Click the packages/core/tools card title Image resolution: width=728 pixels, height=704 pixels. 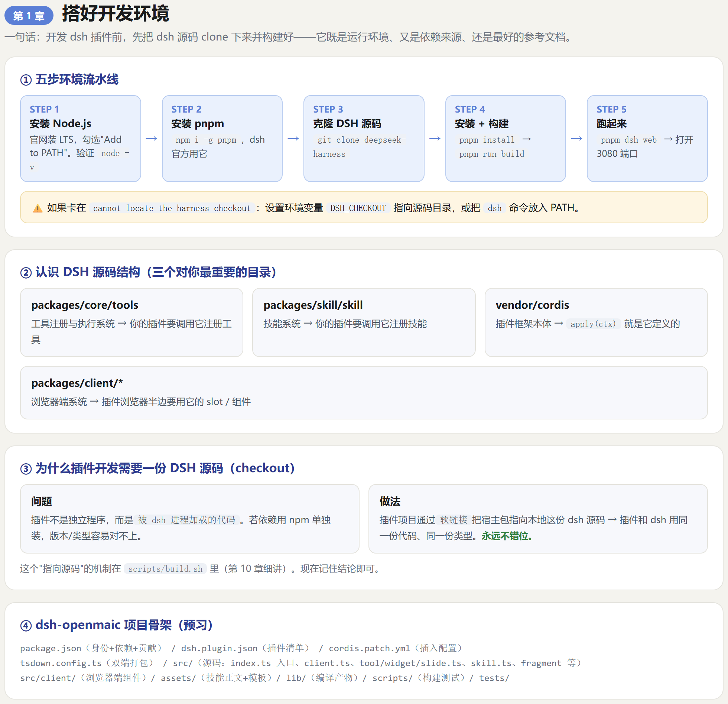click(x=85, y=305)
